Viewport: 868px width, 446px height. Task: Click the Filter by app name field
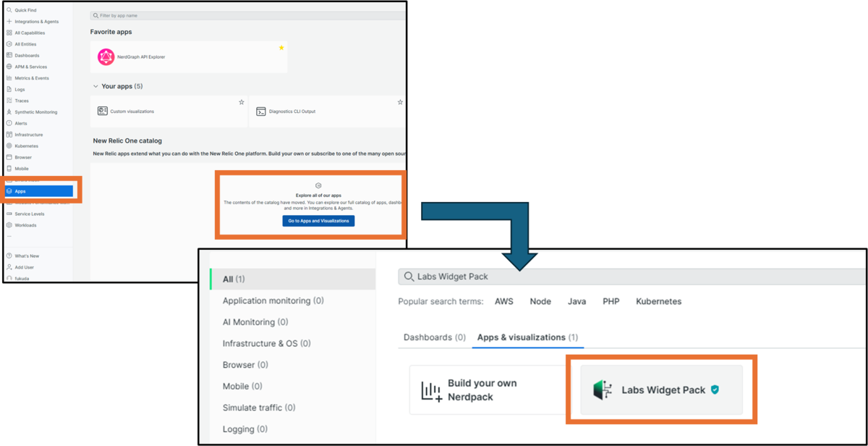click(247, 15)
